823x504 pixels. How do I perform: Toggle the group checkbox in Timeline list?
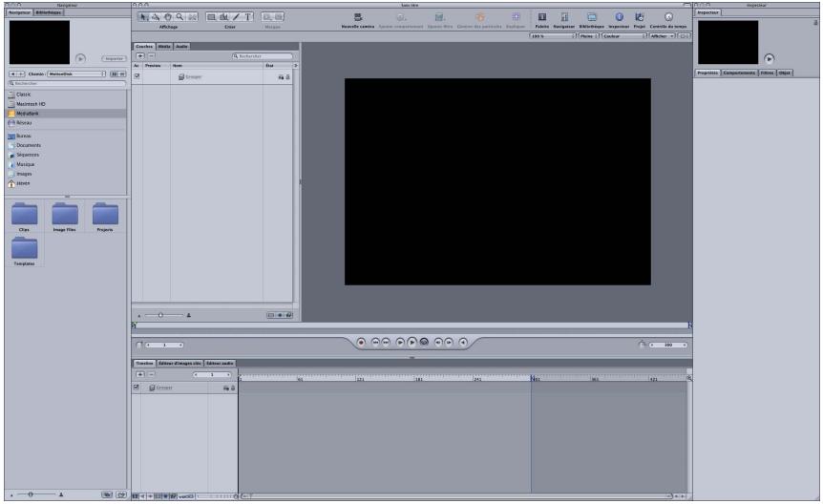[x=136, y=388]
